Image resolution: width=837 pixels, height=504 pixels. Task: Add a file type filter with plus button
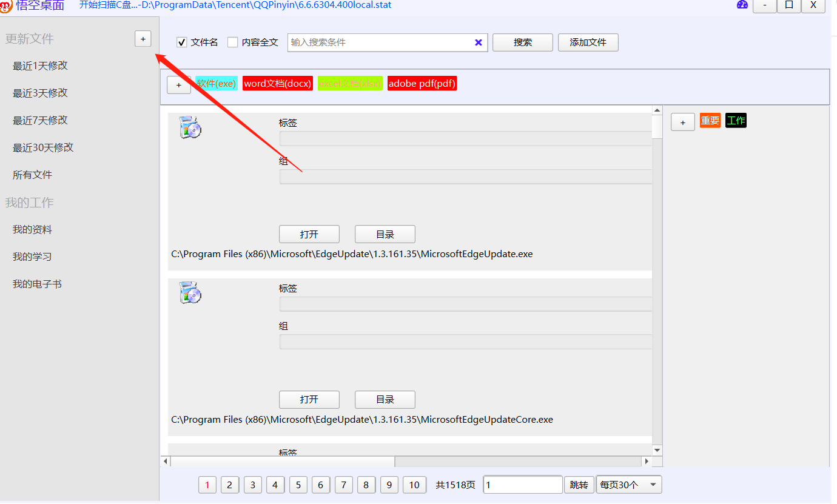[178, 86]
